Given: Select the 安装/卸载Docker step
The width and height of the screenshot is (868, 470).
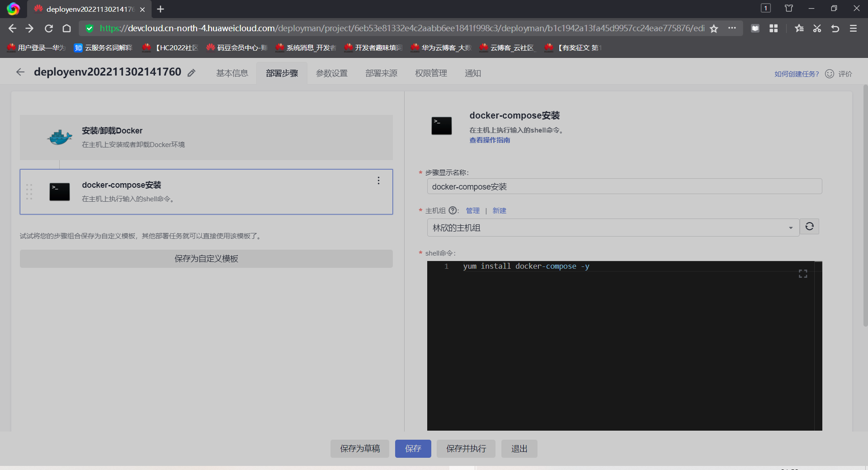Looking at the screenshot, I should tap(206, 137).
